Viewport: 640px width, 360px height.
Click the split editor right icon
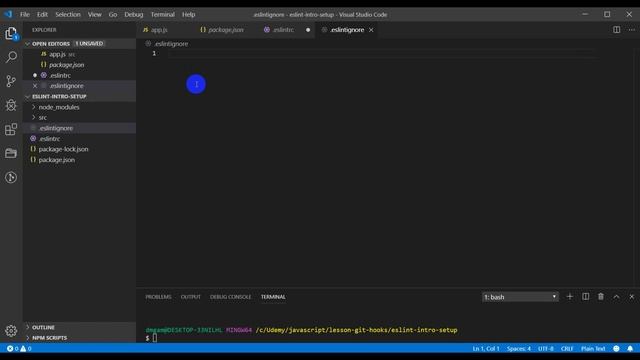tap(616, 30)
